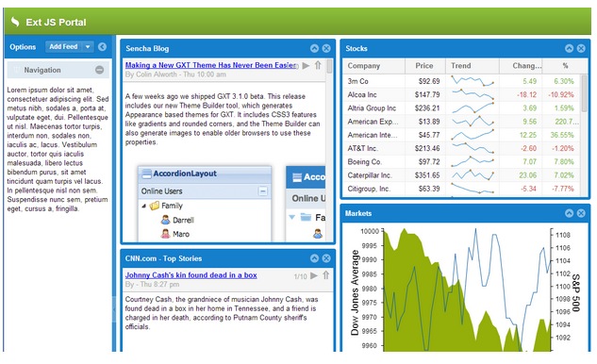Viewport: 597px width, 364px height.
Task: Open Johnny Cash's kin story link
Action: click(x=191, y=275)
